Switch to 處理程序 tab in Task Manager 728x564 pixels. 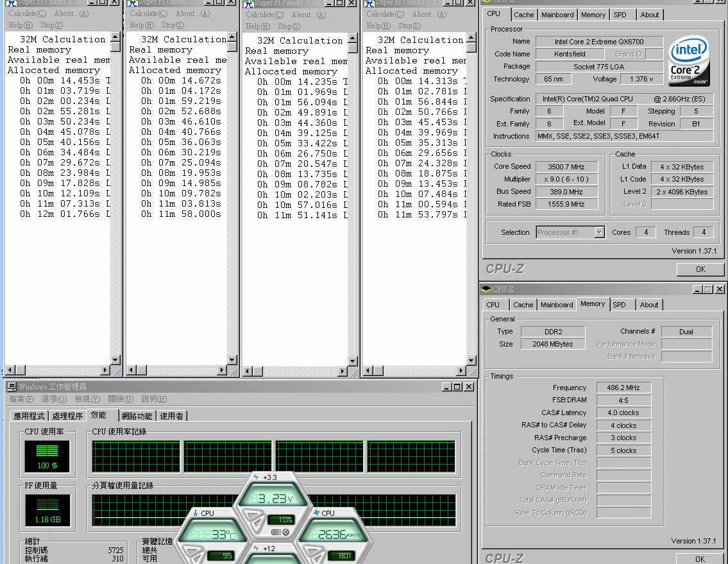(x=67, y=416)
